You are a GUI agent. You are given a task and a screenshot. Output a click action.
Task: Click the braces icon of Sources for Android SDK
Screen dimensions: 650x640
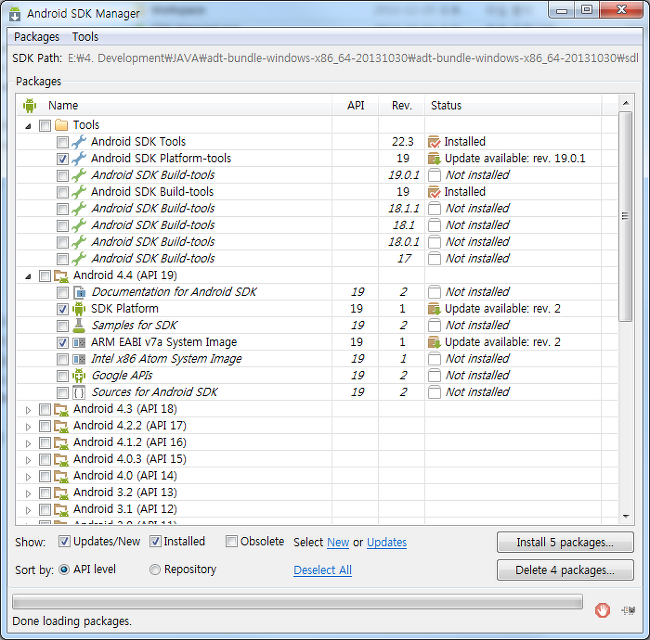coord(79,392)
